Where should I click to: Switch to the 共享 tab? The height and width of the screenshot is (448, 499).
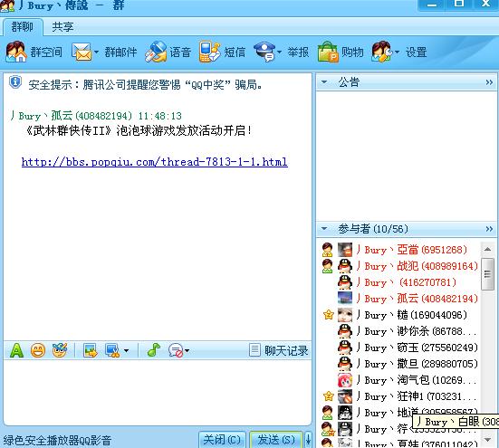(x=62, y=27)
